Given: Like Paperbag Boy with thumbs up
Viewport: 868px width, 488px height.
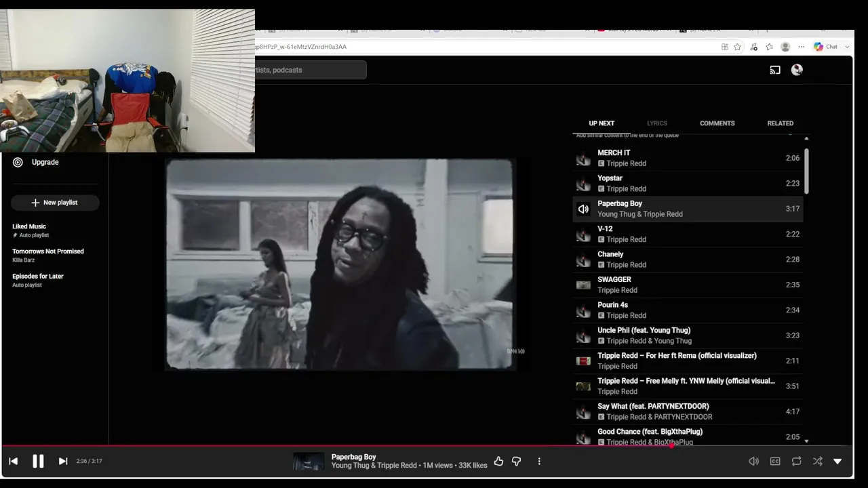Looking at the screenshot, I should click(498, 461).
